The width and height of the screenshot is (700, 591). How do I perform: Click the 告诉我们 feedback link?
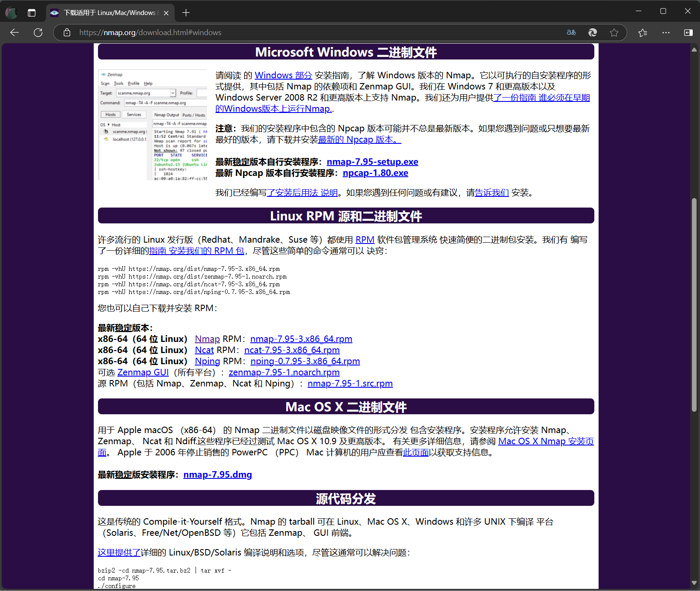[492, 193]
